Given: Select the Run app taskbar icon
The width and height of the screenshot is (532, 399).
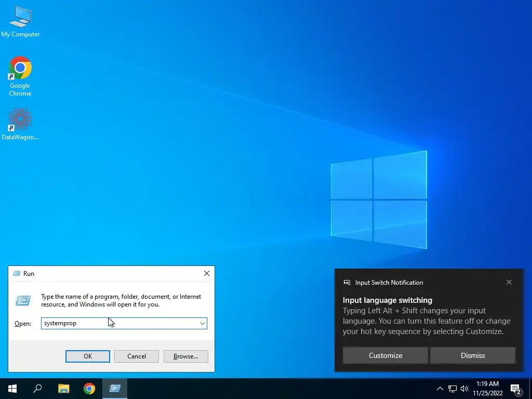Looking at the screenshot, I should [115, 389].
